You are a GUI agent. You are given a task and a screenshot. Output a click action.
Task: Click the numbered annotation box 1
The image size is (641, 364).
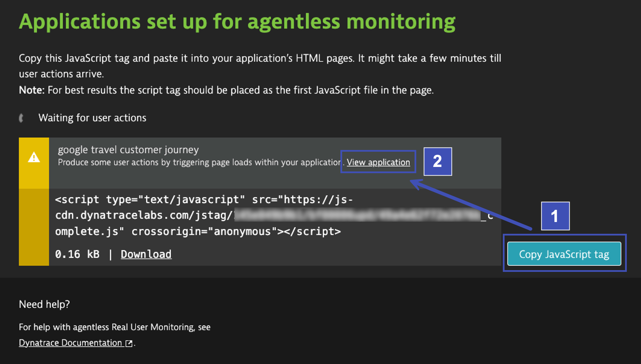(x=555, y=216)
